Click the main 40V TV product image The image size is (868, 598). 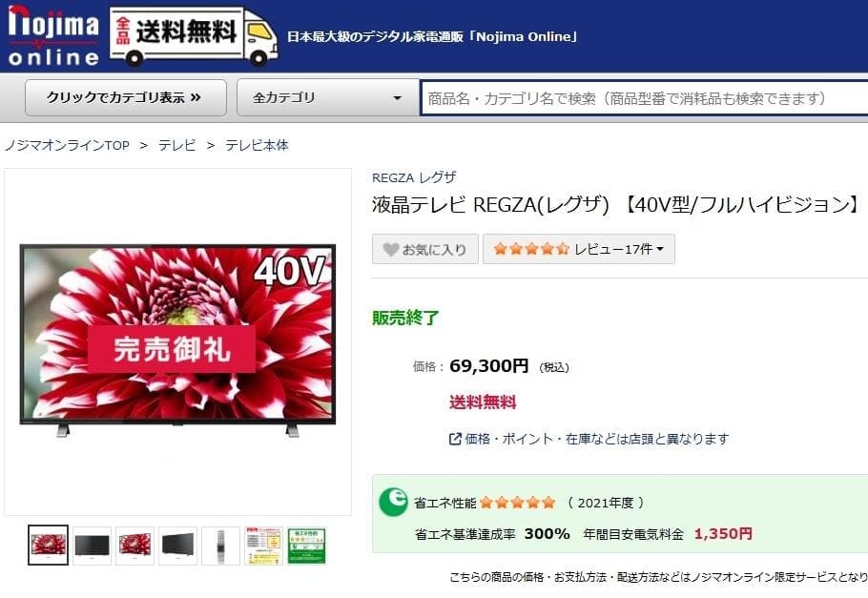[177, 340]
